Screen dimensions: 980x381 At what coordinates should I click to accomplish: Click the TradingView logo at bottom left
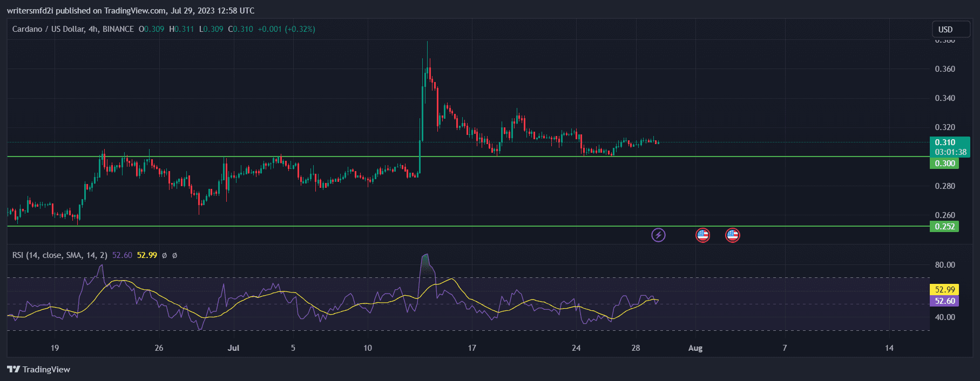39,370
